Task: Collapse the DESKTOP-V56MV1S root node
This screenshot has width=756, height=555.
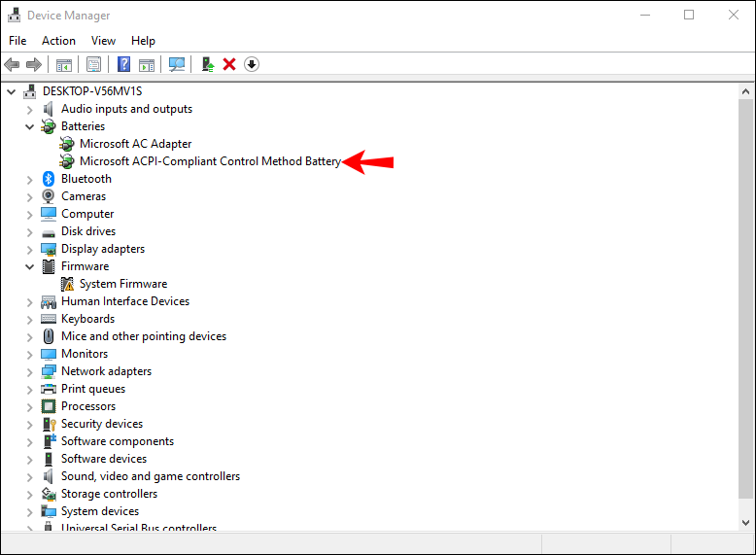Action: (11, 91)
